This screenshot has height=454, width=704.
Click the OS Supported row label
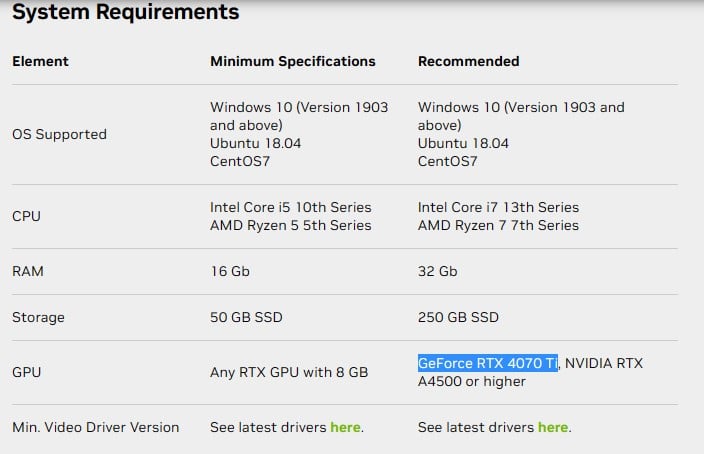pos(59,134)
